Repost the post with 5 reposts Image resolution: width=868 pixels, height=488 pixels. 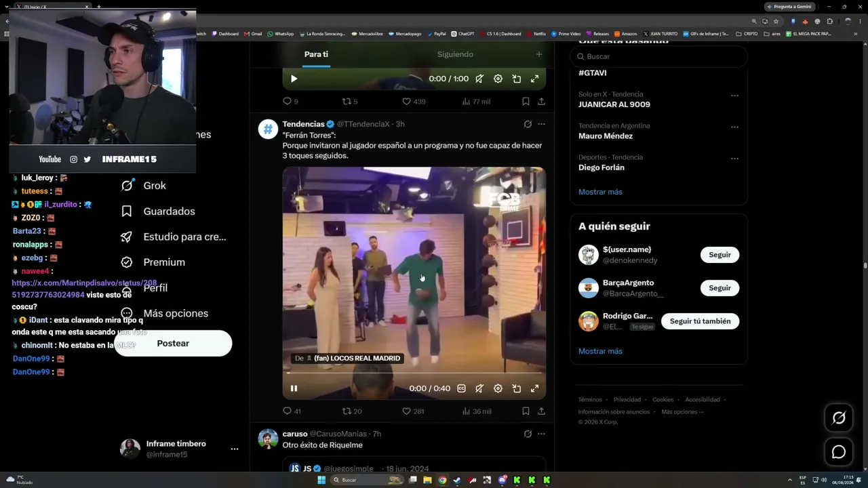click(x=350, y=102)
